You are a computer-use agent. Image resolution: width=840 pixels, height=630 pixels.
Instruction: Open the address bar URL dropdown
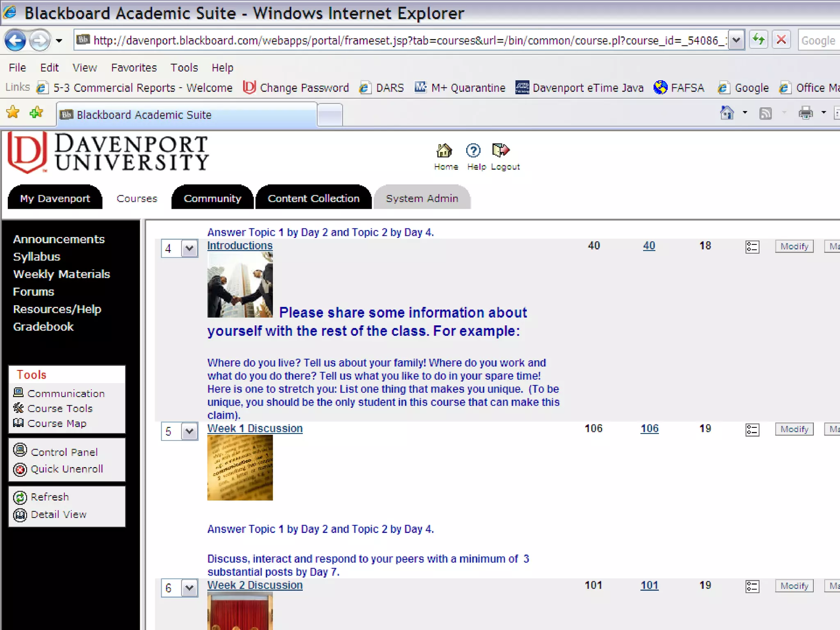click(x=736, y=41)
